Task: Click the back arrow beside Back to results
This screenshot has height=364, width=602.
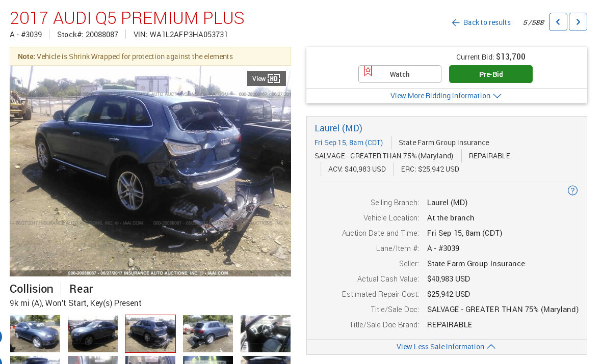Action: point(456,22)
